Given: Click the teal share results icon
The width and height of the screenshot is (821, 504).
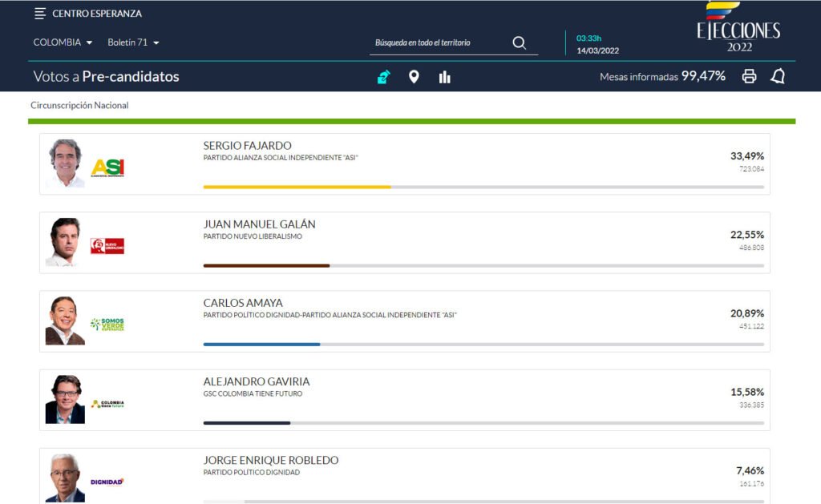Looking at the screenshot, I should click(x=384, y=77).
